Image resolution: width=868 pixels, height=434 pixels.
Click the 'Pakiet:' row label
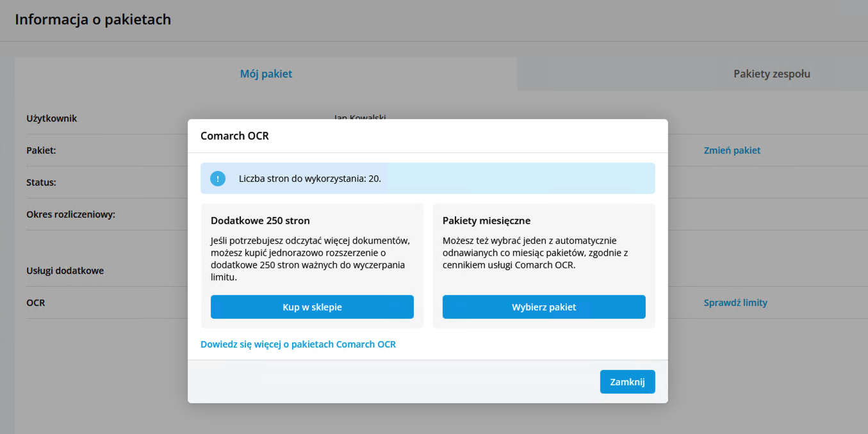pos(41,150)
